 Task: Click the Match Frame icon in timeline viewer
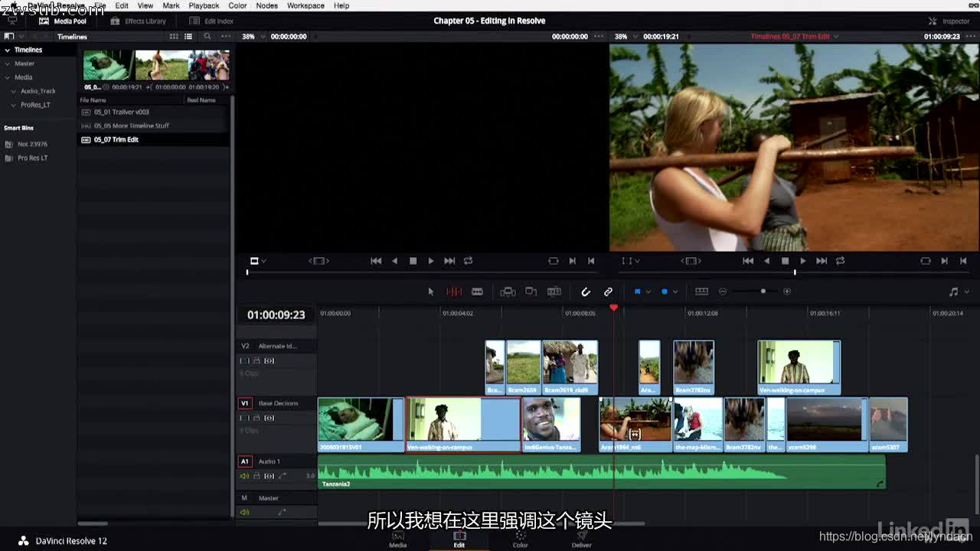926,261
